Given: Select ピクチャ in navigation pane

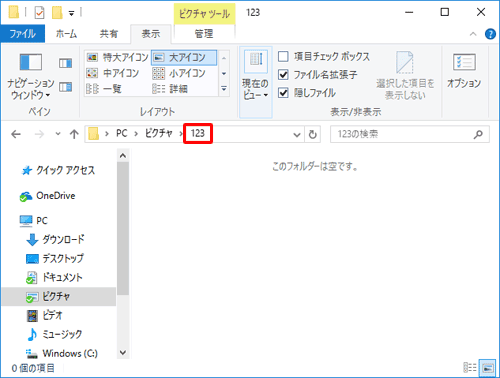Looking at the screenshot, I should 59,296.
